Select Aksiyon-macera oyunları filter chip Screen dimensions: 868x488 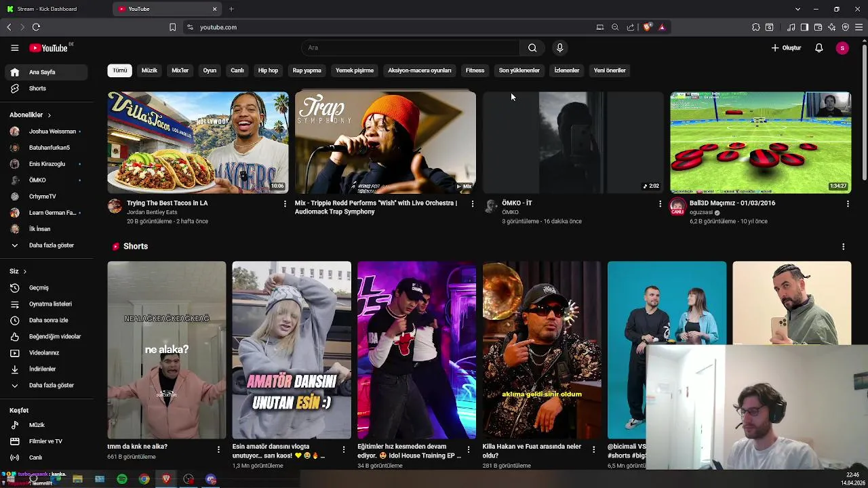pos(419,70)
